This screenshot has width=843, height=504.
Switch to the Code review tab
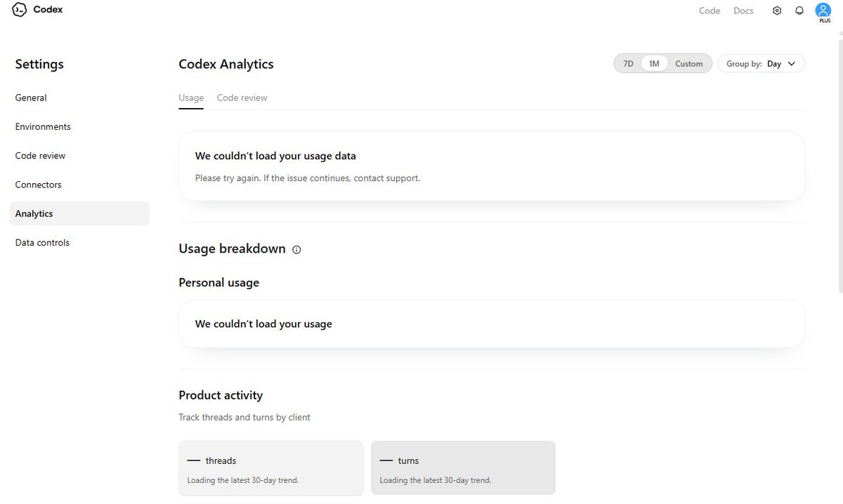(242, 98)
